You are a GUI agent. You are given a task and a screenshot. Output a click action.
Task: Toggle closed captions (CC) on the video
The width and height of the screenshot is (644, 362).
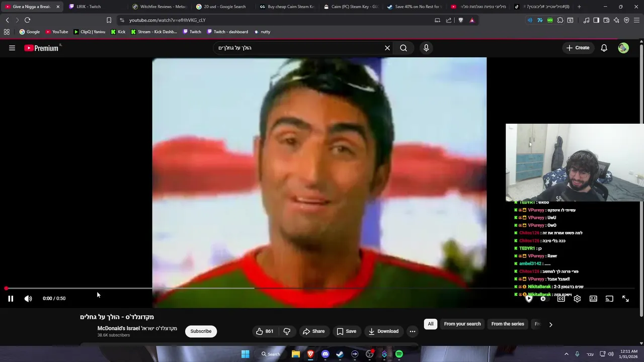561,299
